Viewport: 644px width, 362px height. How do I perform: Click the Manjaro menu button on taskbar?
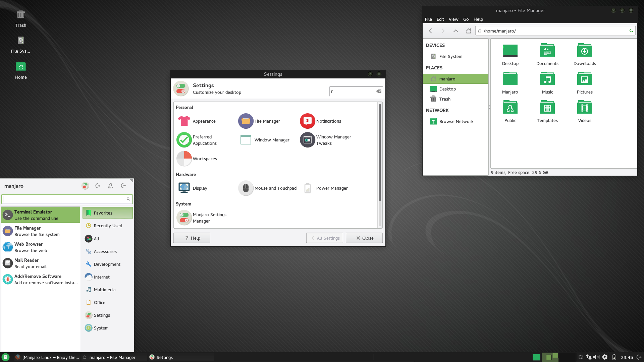pos(5,357)
